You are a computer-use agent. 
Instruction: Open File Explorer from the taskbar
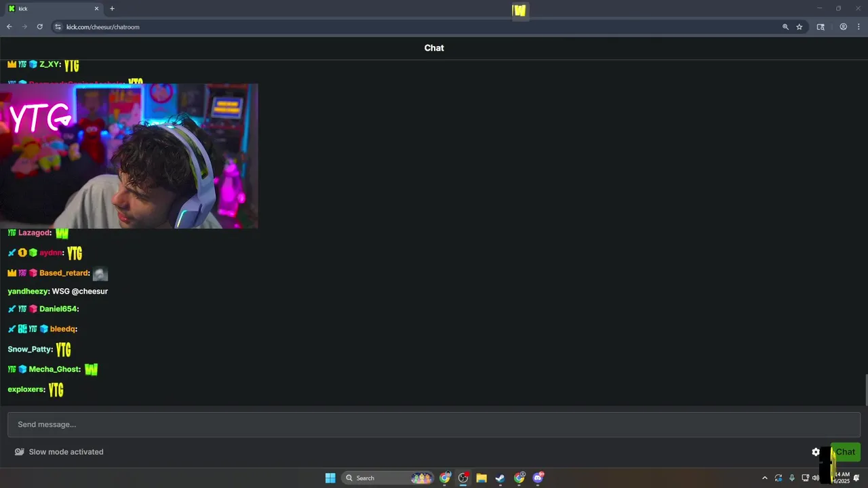click(x=481, y=478)
